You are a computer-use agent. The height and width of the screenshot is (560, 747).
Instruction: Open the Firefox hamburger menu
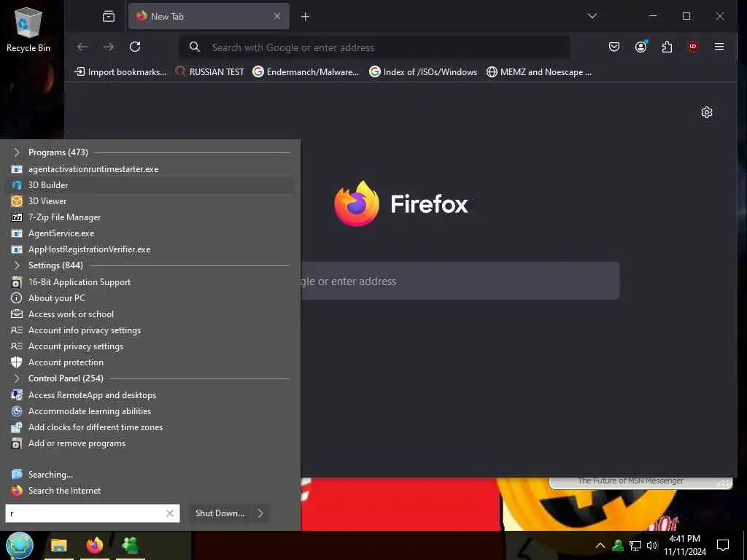tap(719, 47)
